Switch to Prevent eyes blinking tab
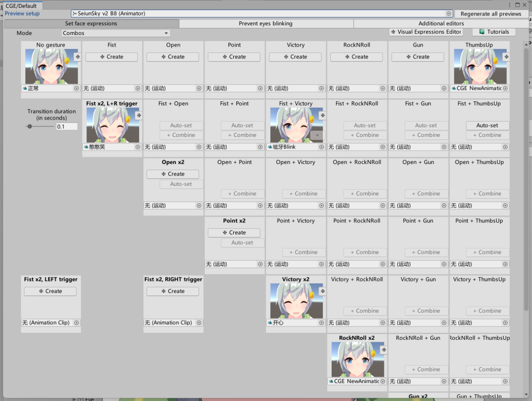Image resolution: width=532 pixels, height=401 pixels. [x=266, y=23]
